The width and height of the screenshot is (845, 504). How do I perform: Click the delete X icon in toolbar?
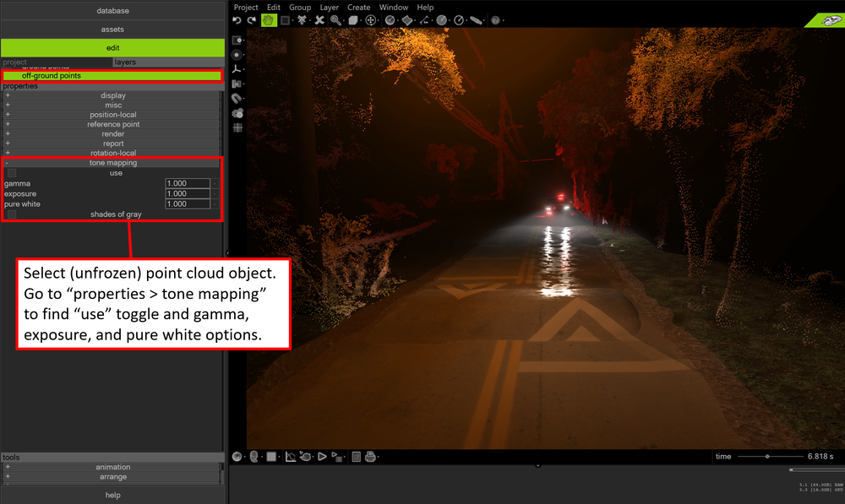point(319,20)
